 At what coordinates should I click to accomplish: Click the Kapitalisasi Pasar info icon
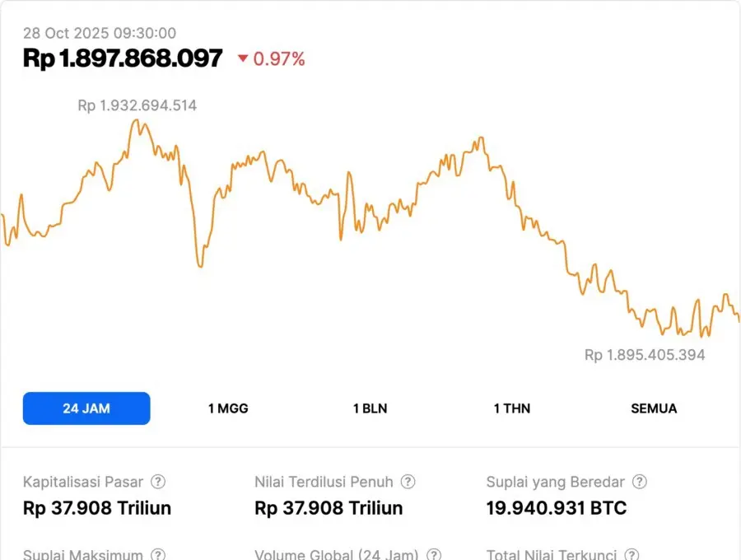click(158, 482)
